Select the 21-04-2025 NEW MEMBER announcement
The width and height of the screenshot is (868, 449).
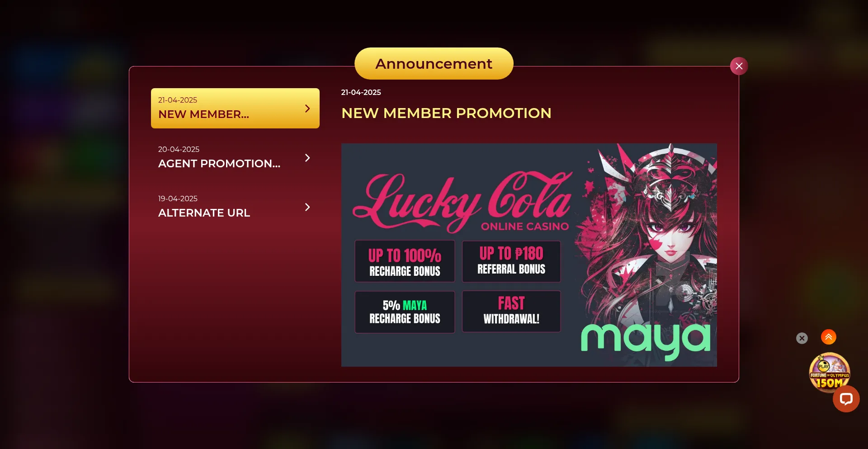coord(235,108)
